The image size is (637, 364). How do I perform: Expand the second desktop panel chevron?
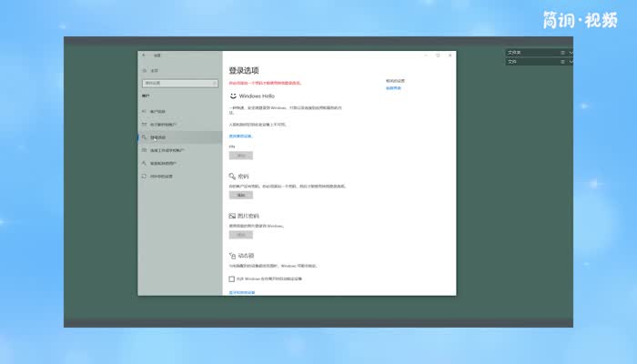pyautogui.click(x=571, y=62)
